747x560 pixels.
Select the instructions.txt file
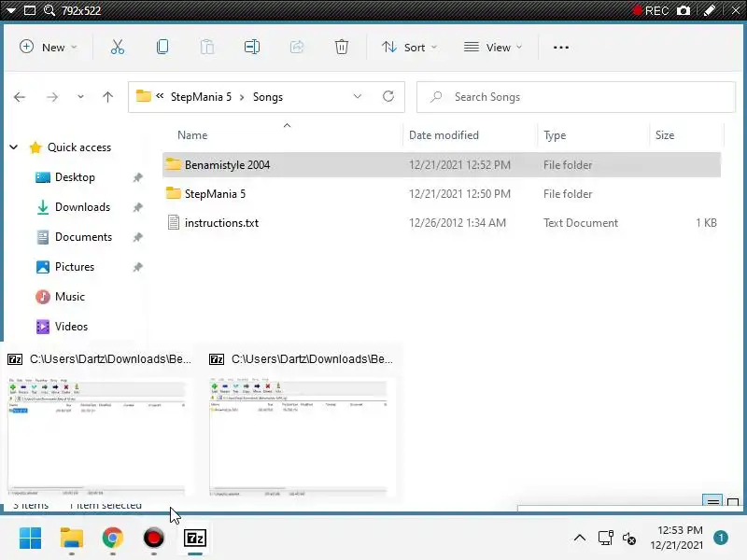click(441, 223)
